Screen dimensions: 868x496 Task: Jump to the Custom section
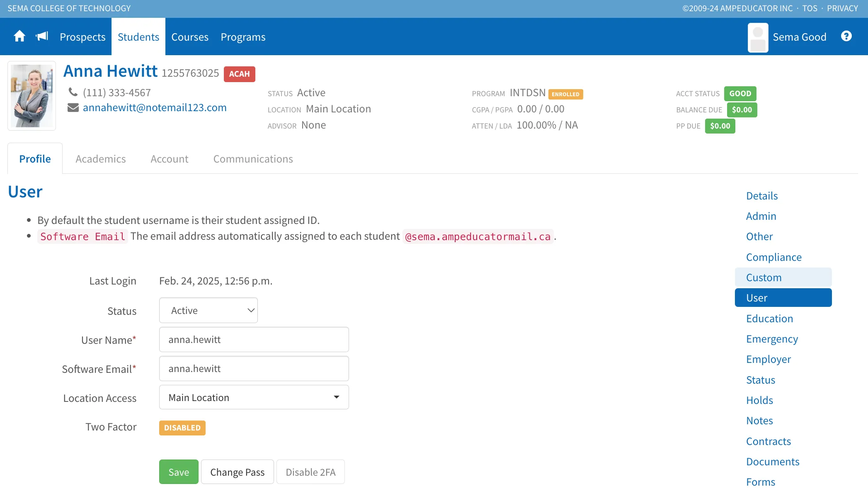click(x=783, y=277)
